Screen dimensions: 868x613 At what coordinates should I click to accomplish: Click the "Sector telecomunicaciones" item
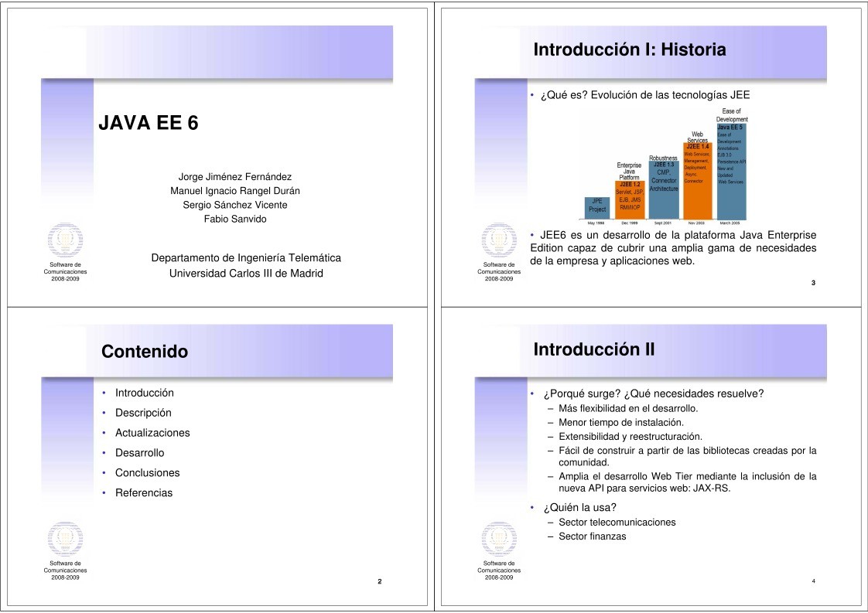(617, 523)
